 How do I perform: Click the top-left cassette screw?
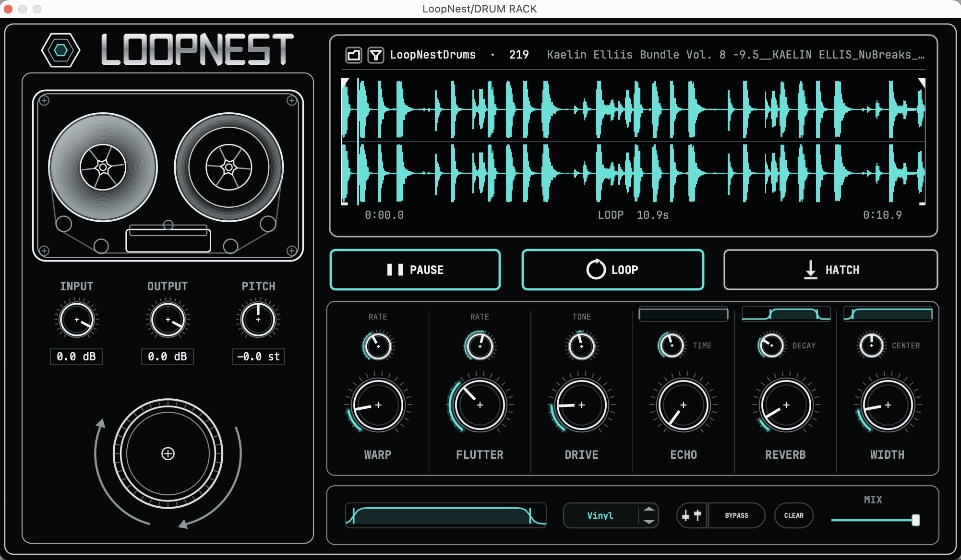44,100
